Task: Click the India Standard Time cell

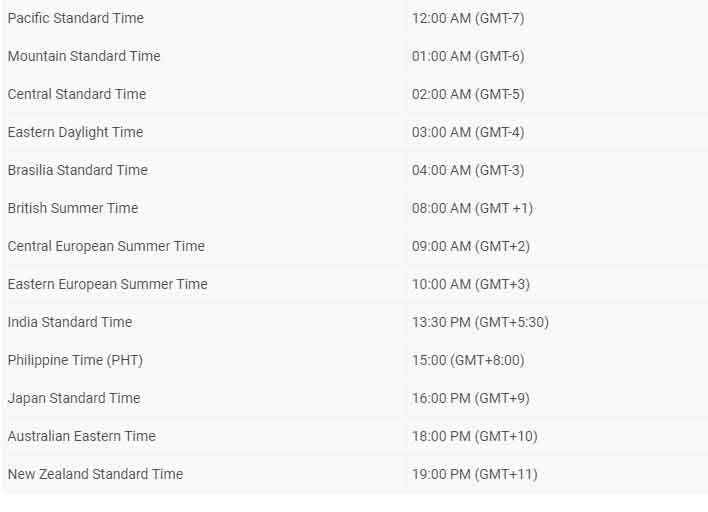Action: point(70,322)
